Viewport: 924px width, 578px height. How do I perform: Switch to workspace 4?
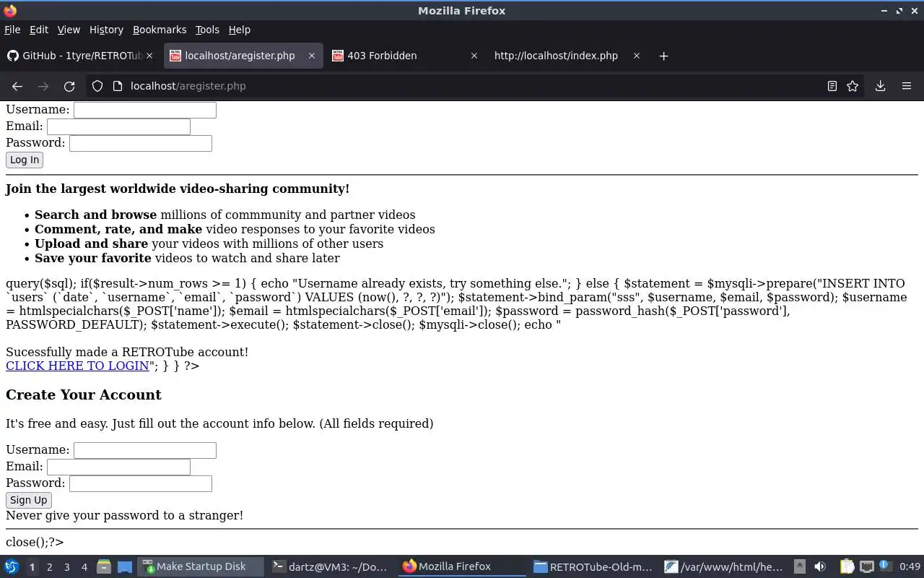point(84,567)
